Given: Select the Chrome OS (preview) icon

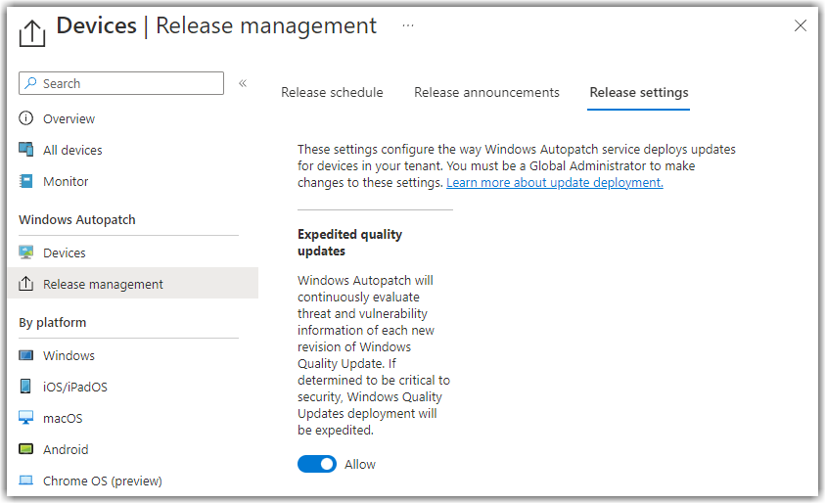Looking at the screenshot, I should pyautogui.click(x=25, y=481).
